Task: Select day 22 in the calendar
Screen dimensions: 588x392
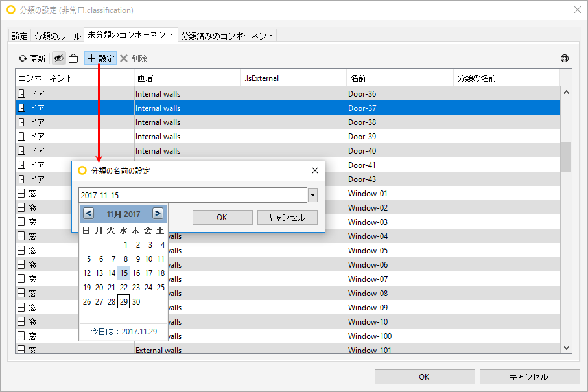Action: (x=124, y=288)
